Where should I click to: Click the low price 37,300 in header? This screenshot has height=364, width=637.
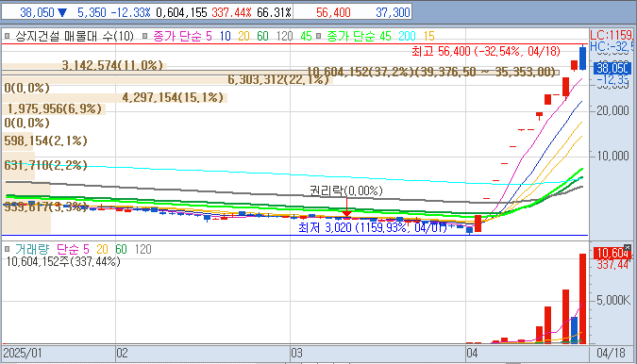393,12
